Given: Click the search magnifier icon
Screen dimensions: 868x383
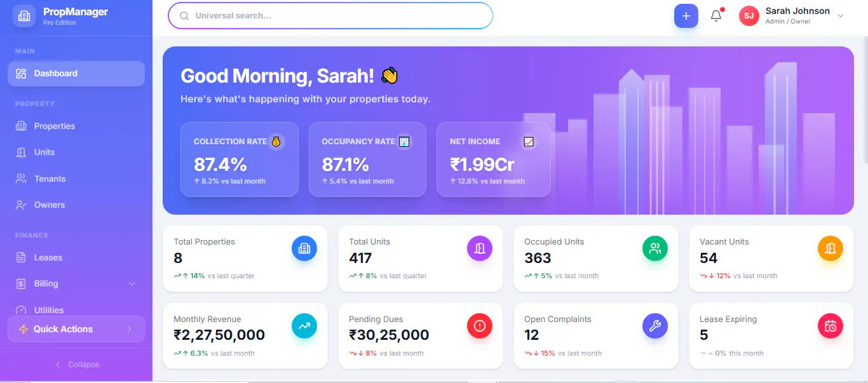Looking at the screenshot, I should [184, 16].
